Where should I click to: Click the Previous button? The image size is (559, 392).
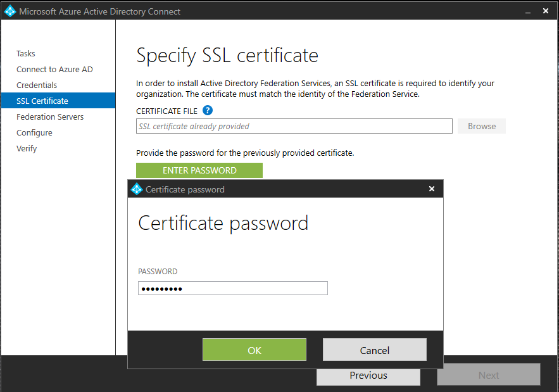pos(368,375)
